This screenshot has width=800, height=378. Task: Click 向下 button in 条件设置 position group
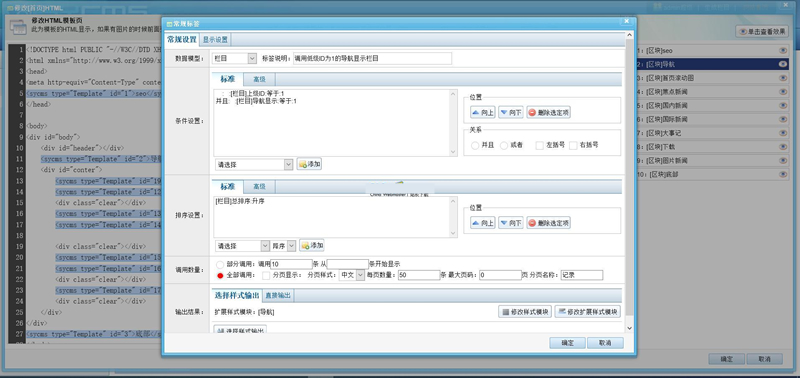pyautogui.click(x=511, y=113)
